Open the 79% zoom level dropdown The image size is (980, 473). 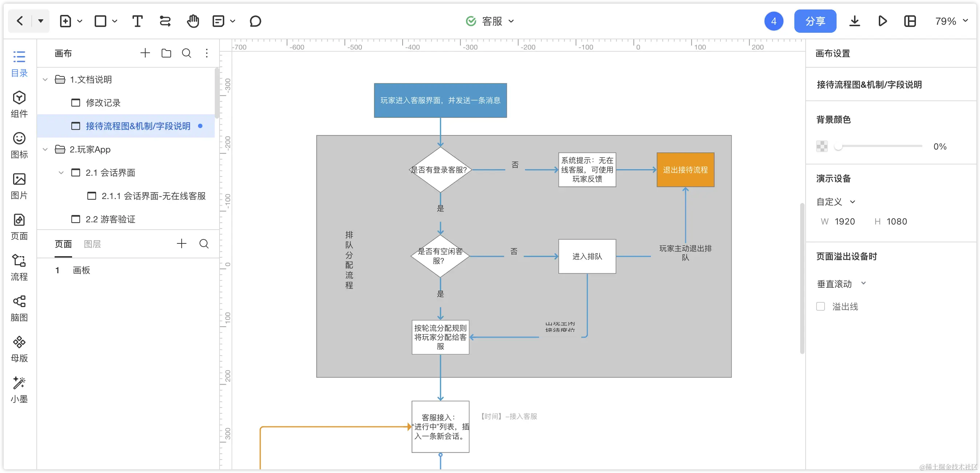[951, 21]
